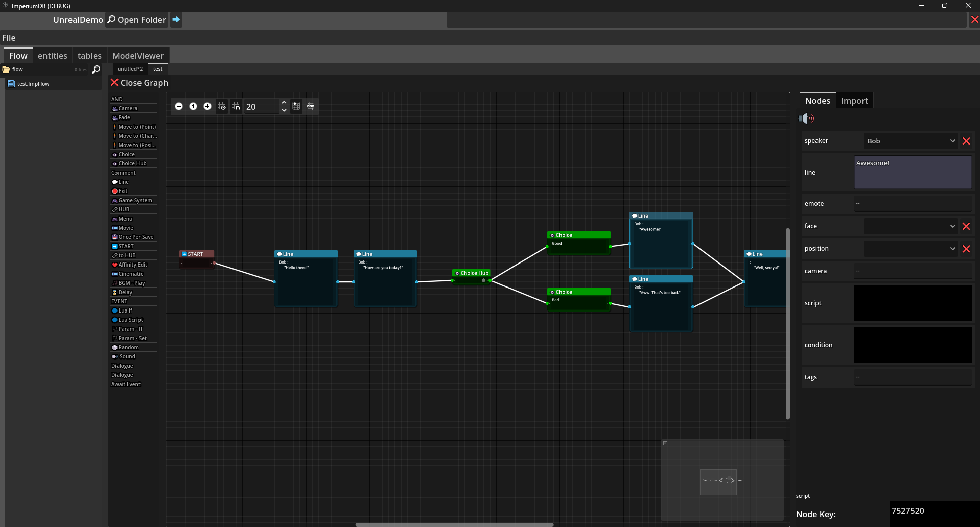Zoom out the graph view
The width and height of the screenshot is (980, 527).
179,106
